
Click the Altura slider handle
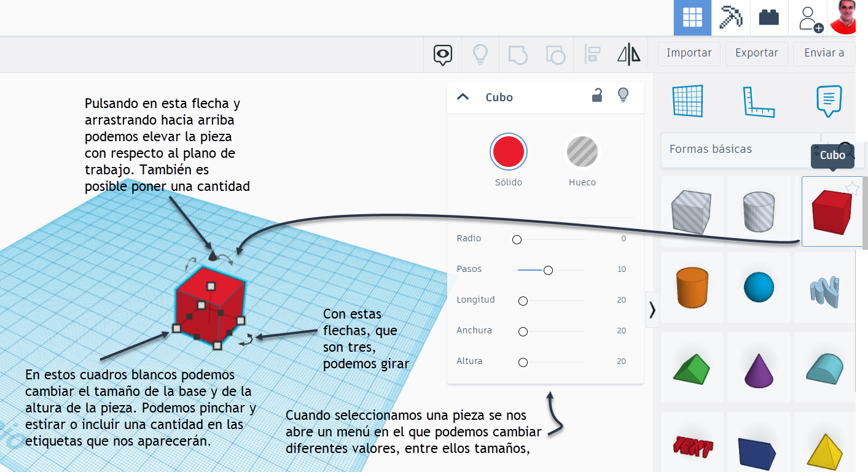pos(523,362)
